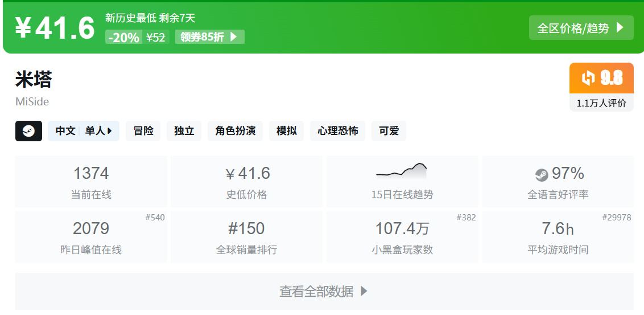644x315 pixels.
Task: Click the -20% discount badge
Action: (123, 38)
